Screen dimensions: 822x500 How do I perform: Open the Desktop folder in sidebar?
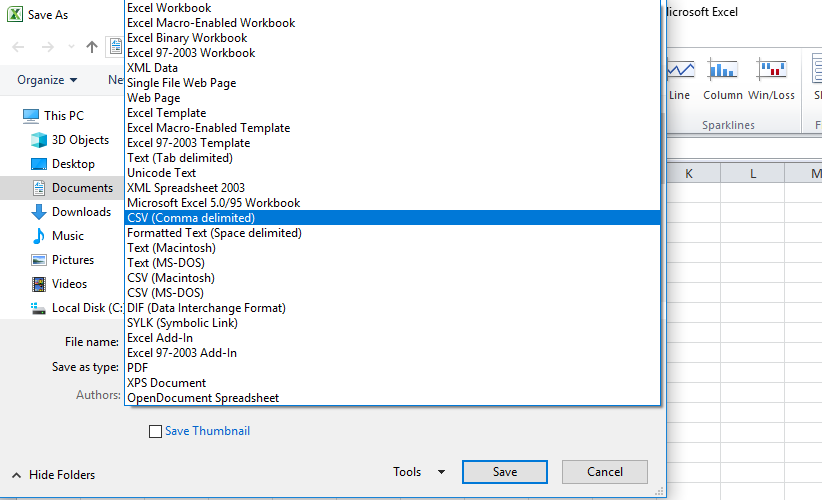pyautogui.click(x=73, y=164)
